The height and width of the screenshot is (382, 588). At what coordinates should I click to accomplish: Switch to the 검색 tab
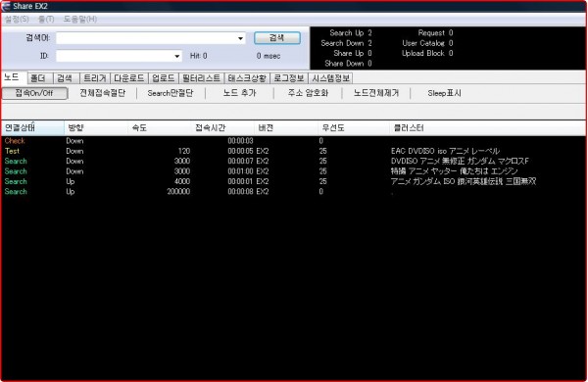(65, 78)
